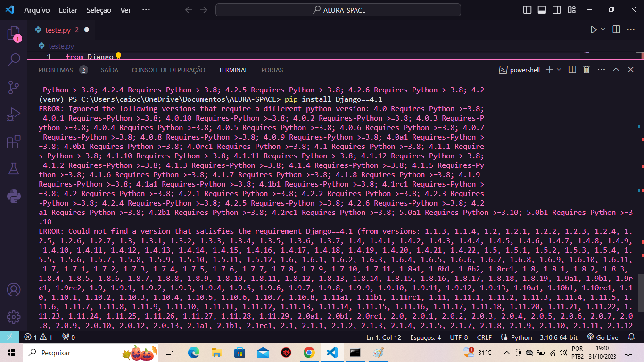Select the TERMINAL panel tab

[x=233, y=70]
